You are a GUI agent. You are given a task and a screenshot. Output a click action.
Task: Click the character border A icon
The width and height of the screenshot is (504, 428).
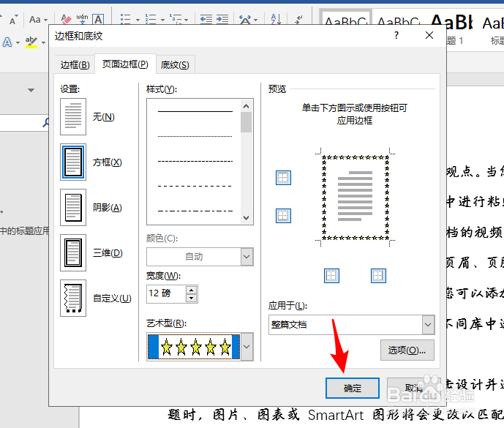(98, 20)
